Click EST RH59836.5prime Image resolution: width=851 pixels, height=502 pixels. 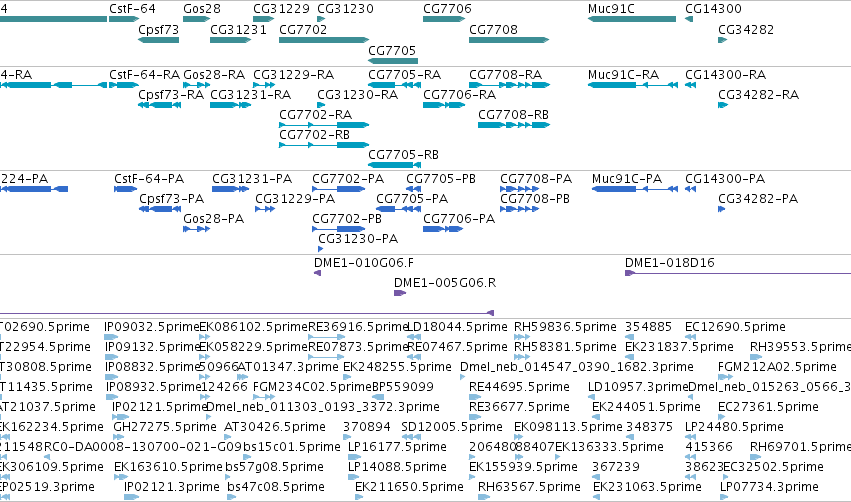coord(522,337)
